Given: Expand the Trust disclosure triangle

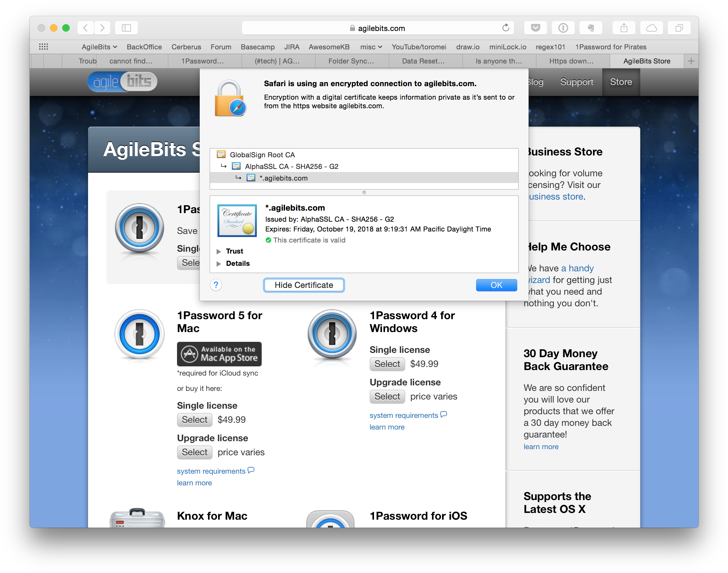Looking at the screenshot, I should 219,251.
